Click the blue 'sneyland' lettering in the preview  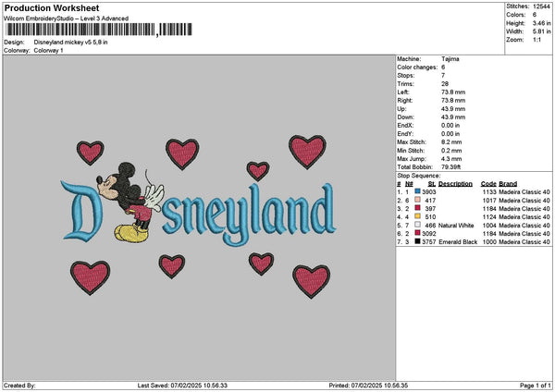[x=249, y=214]
